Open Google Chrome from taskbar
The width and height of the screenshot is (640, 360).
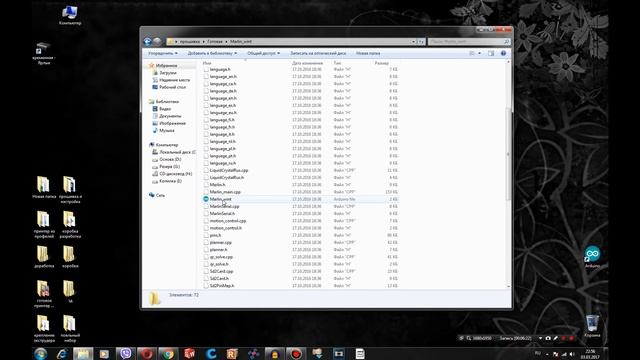tap(168, 354)
